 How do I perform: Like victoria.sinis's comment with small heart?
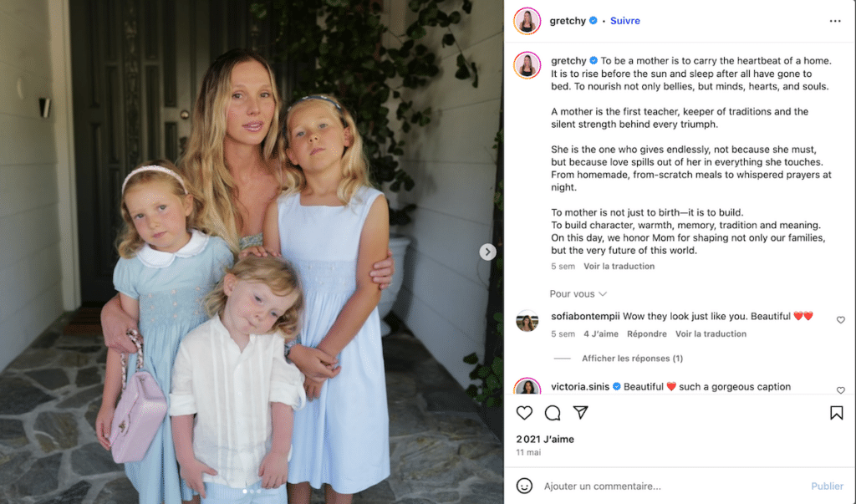840,389
